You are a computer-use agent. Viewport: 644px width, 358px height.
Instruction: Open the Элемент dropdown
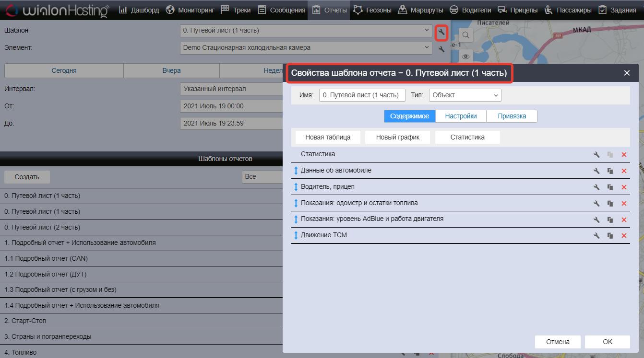(x=306, y=47)
